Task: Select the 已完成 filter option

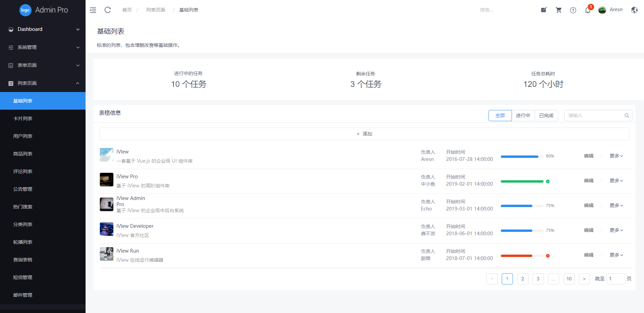Action: click(x=546, y=115)
